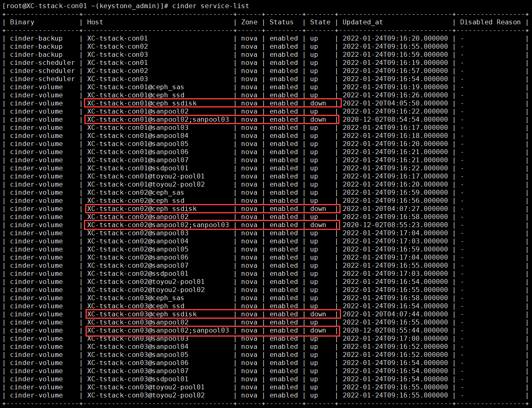Viewport: 532px width, 408px height.
Task: Click timestamp '2020-12-02T08:55:23.000000'
Action: pyautogui.click(x=395, y=225)
